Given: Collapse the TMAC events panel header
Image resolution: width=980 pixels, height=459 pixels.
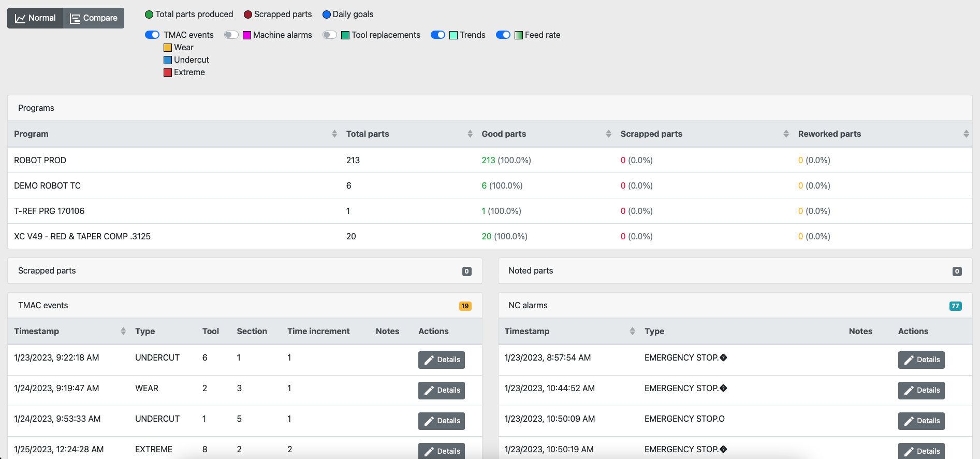Looking at the screenshot, I should click(x=245, y=306).
